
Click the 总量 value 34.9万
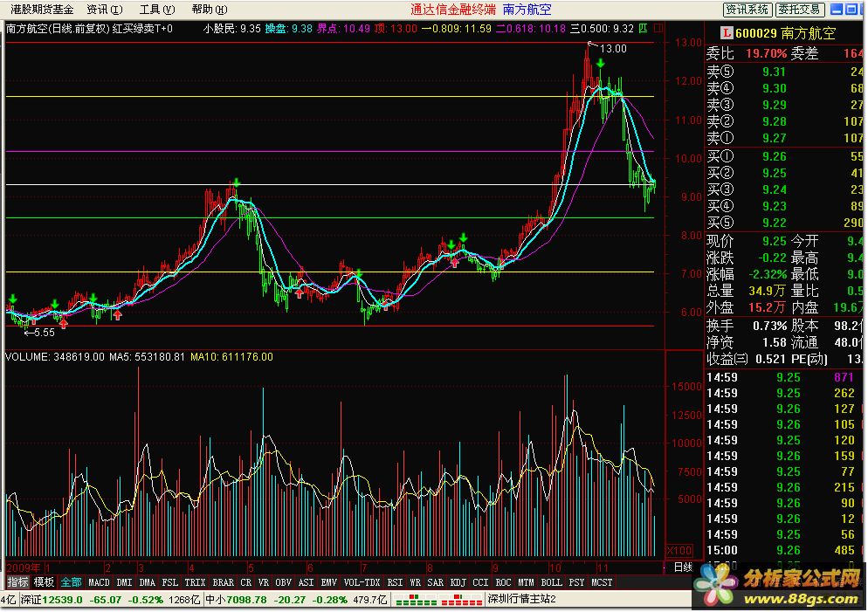[x=768, y=291]
